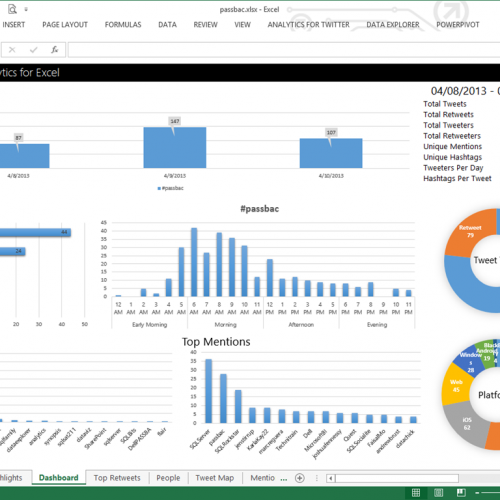Image resolution: width=500 pixels, height=500 pixels.
Task: Open the POWERPIVOT ribbon tab
Action: pyautogui.click(x=458, y=25)
